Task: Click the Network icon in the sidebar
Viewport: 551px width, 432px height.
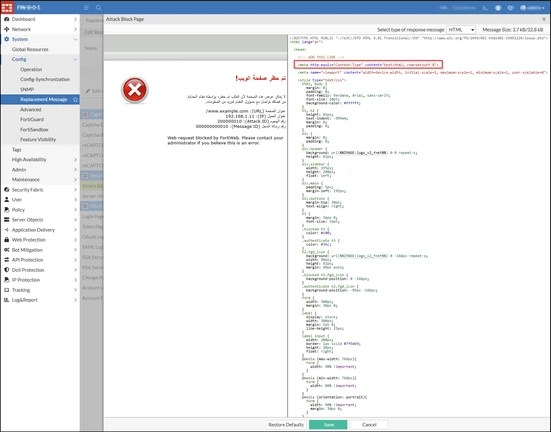Action: coord(6,29)
